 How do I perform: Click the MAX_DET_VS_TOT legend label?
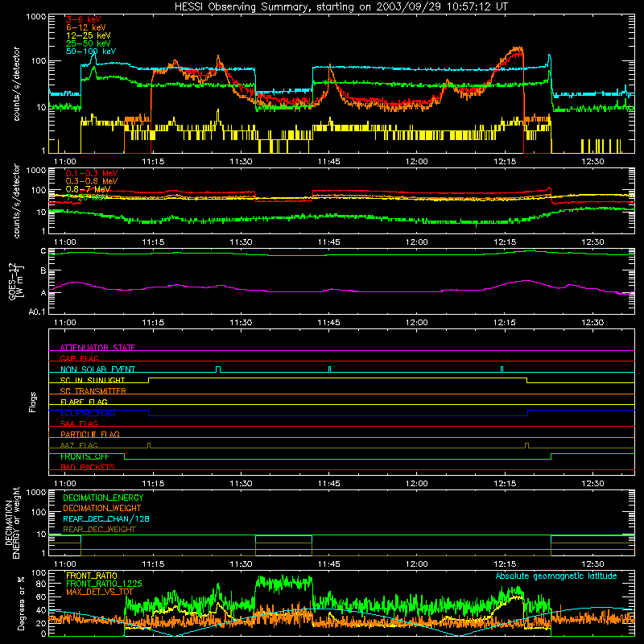click(100, 592)
